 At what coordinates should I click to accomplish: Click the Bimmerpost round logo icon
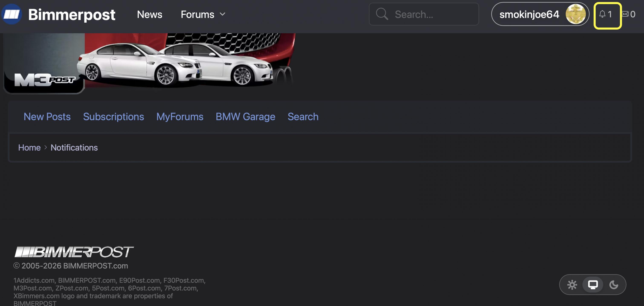click(x=11, y=14)
